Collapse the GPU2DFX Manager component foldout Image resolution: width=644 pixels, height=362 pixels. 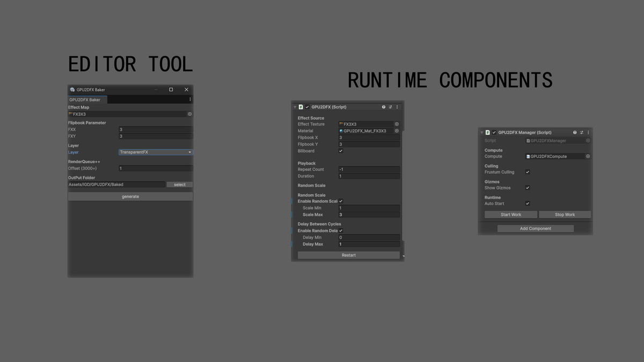481,132
